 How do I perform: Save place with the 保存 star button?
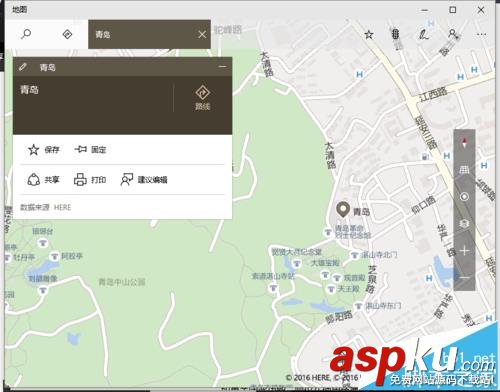point(43,150)
